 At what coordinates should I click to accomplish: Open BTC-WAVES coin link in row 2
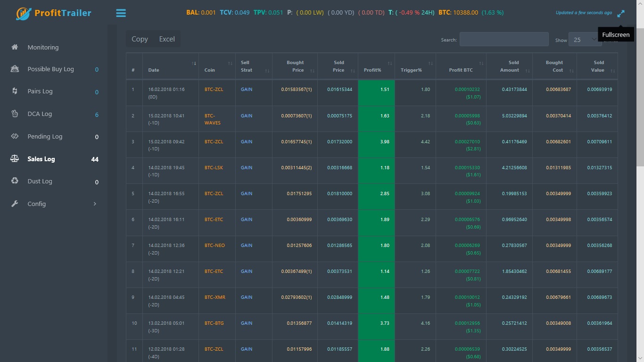click(212, 119)
